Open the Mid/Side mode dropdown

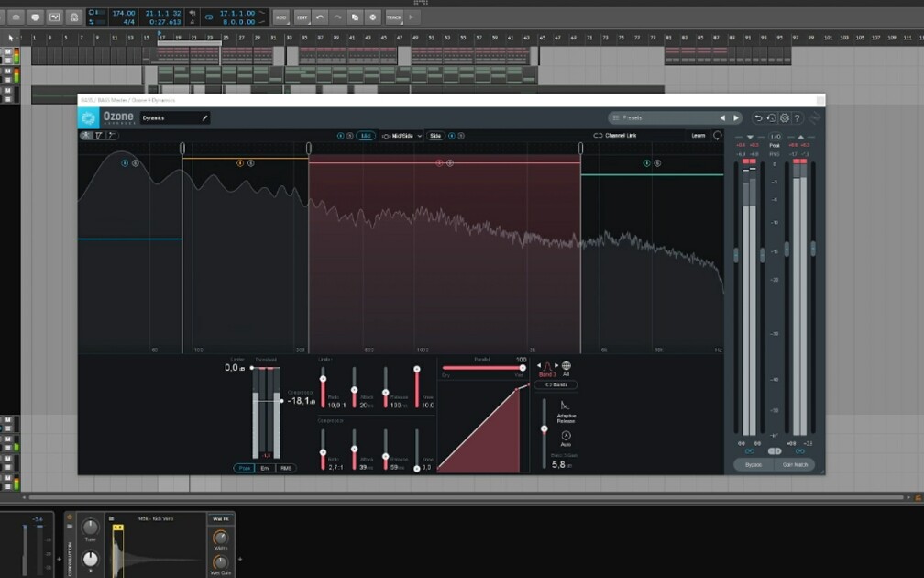click(x=401, y=136)
